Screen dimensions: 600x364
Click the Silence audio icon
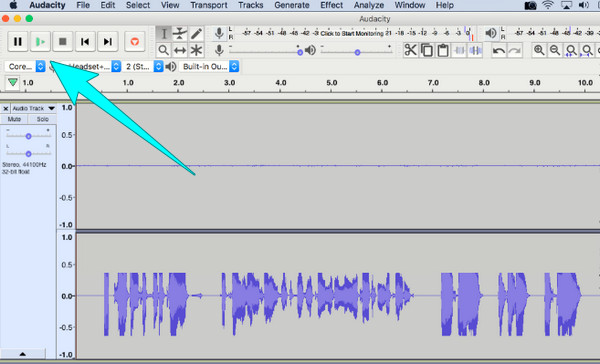(x=475, y=50)
